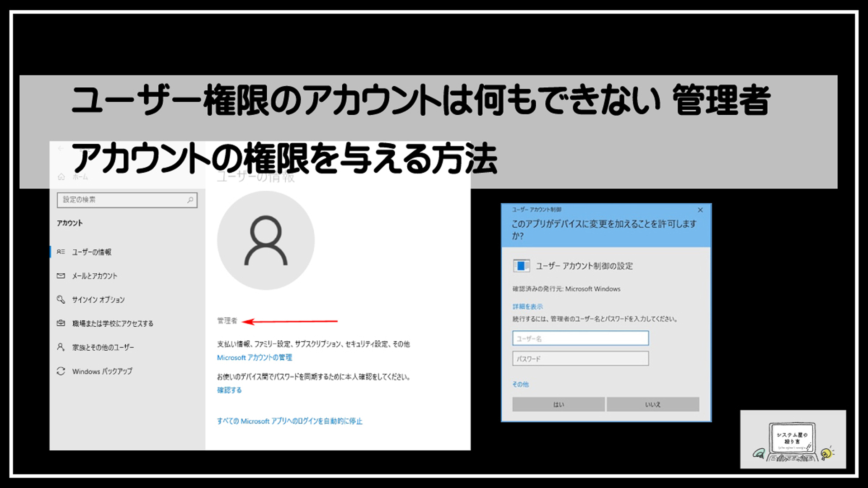Click the user avatar circle picture
Viewport: 868px width, 488px height.
[x=266, y=240]
